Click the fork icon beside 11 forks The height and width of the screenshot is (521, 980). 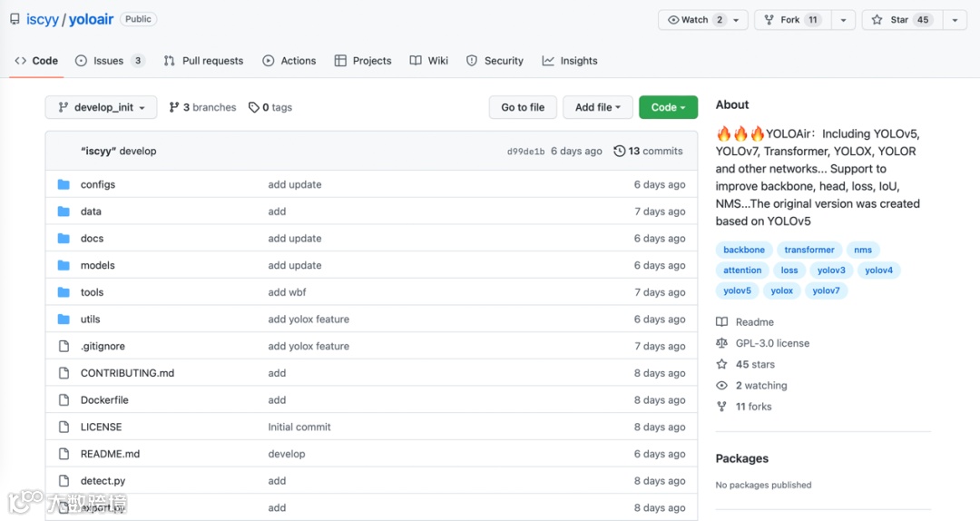tap(722, 407)
